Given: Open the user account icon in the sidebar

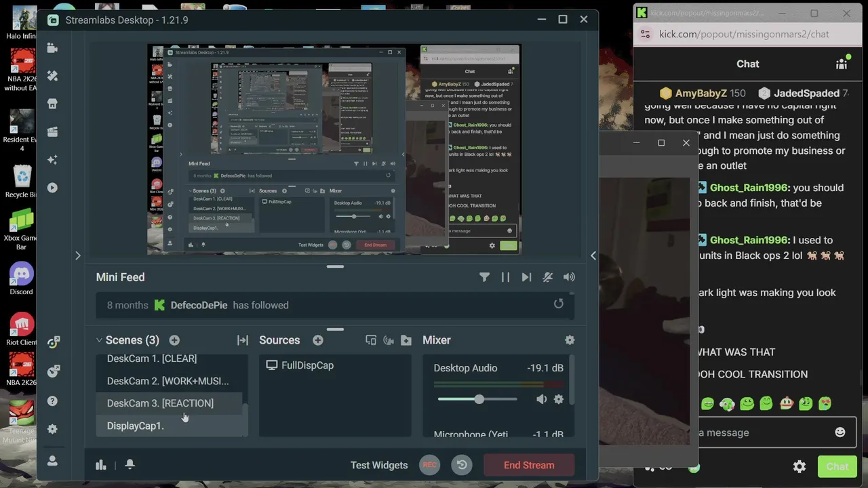Looking at the screenshot, I should coord(52,461).
